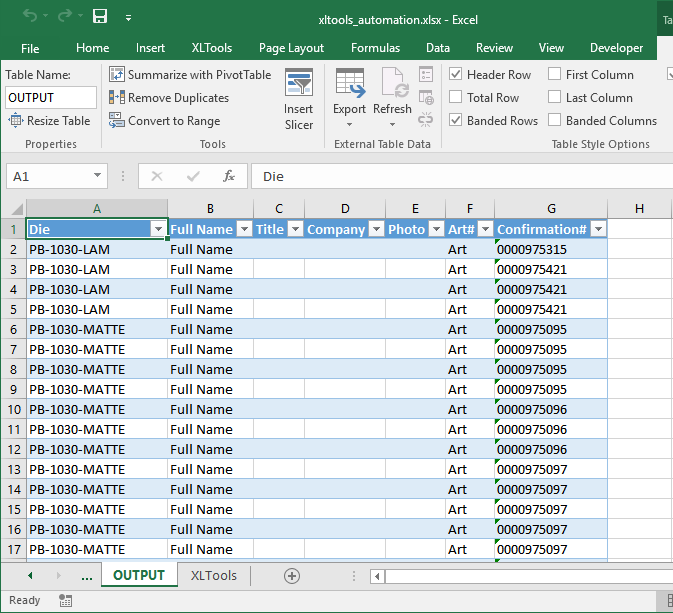673x613 pixels.
Task: Toggle the Banded Columns checkbox
Action: click(555, 121)
